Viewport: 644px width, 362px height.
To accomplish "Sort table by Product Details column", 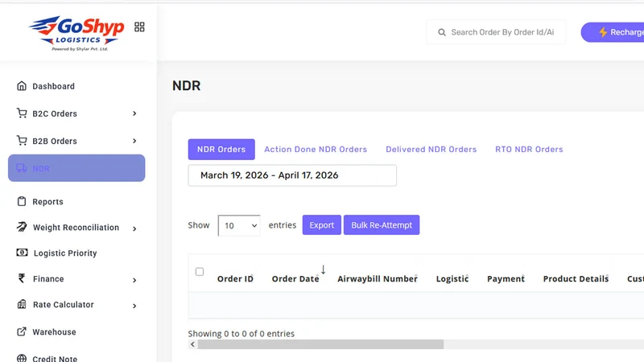I will [x=576, y=278].
